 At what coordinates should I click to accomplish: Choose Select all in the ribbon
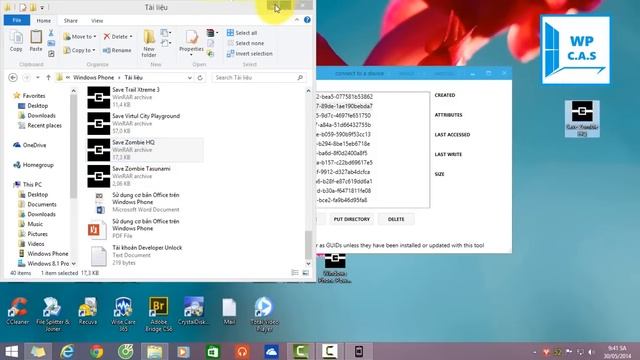click(x=242, y=33)
